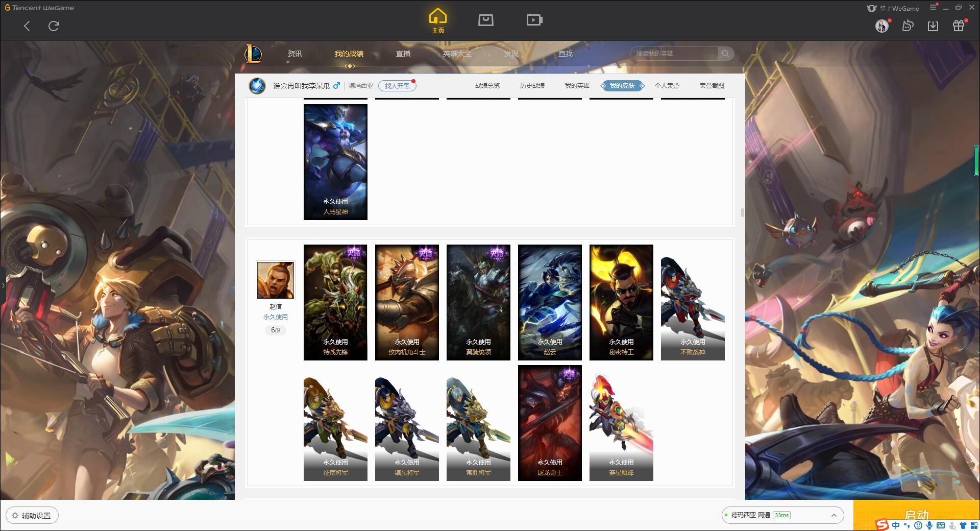Switch to the 查找 tab
Screen dimensions: 980x531
click(x=565, y=54)
